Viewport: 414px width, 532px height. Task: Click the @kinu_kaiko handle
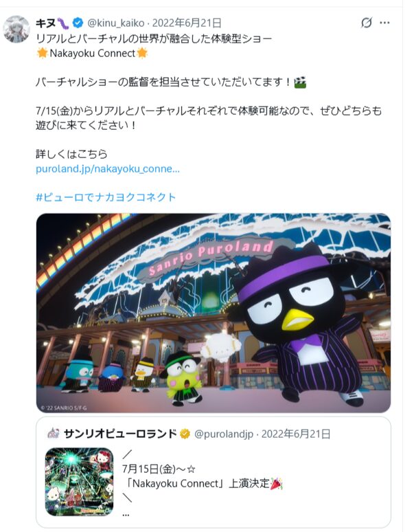click(x=116, y=23)
